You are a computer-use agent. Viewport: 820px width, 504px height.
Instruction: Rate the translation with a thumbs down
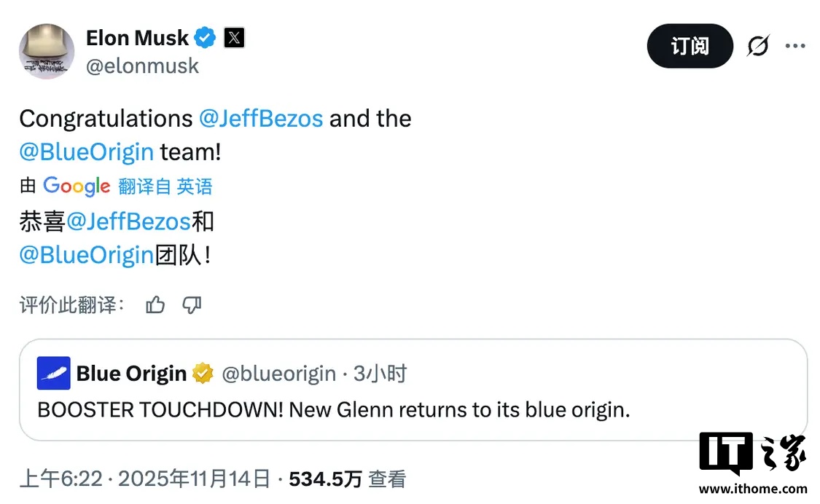(x=191, y=305)
